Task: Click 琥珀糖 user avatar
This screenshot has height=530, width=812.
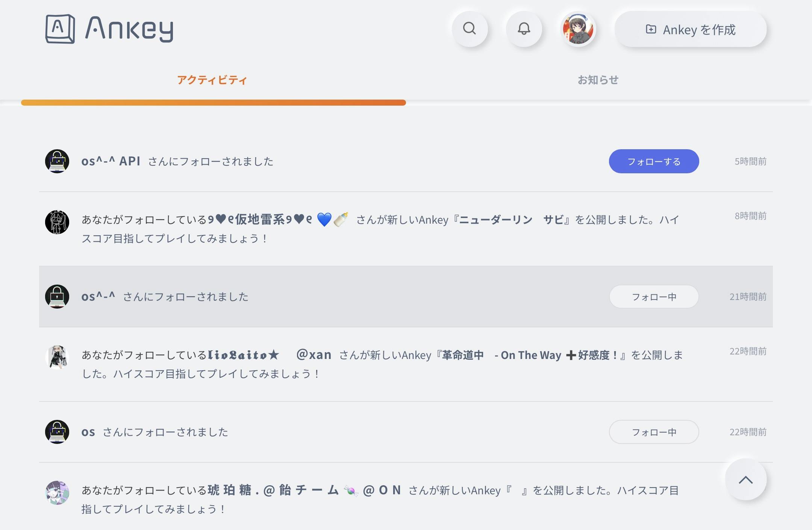Action: coord(57,493)
